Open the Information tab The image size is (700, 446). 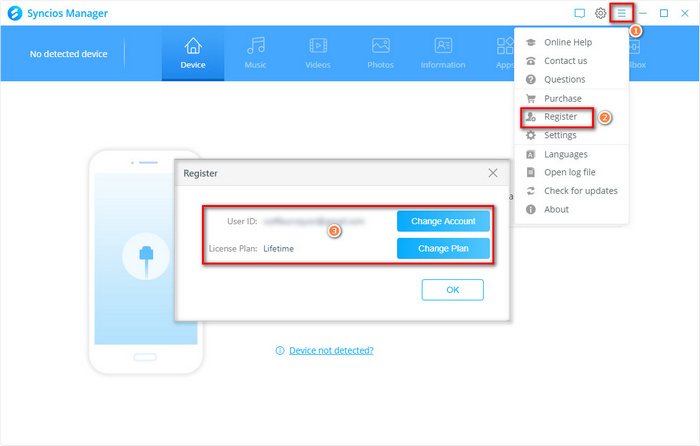pos(443,53)
